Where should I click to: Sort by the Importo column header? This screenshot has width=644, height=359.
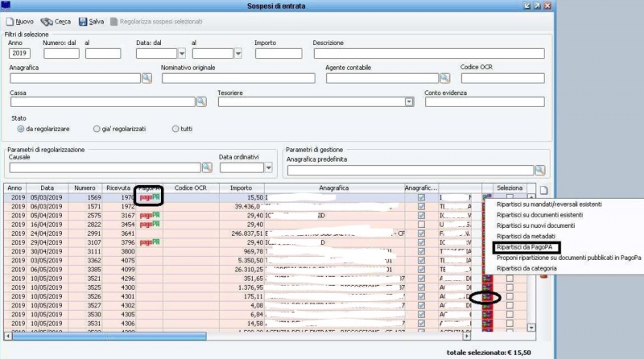tap(241, 188)
